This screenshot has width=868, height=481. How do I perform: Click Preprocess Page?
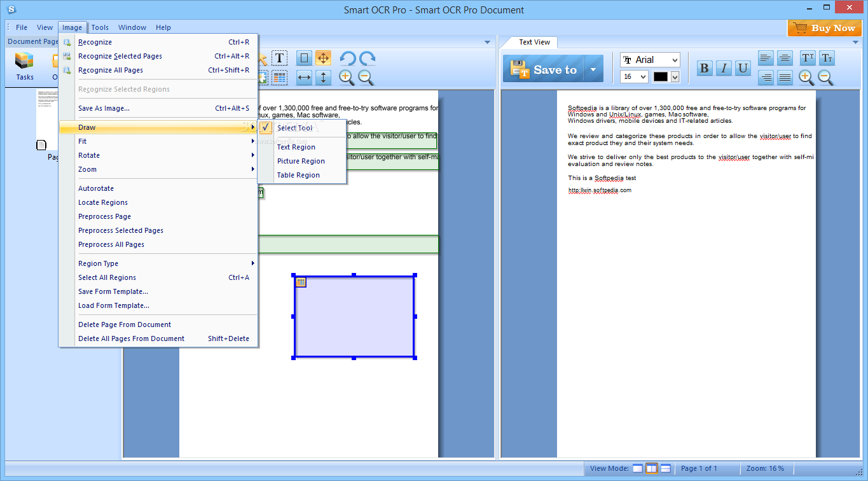[x=158, y=216]
